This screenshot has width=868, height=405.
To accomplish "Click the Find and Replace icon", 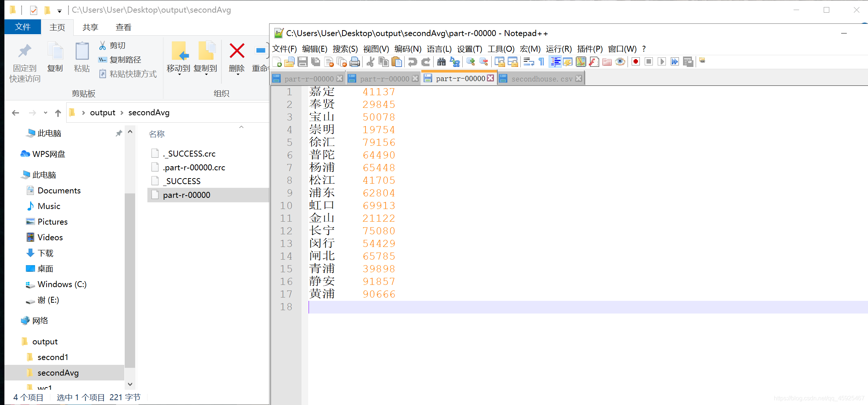I will point(454,62).
